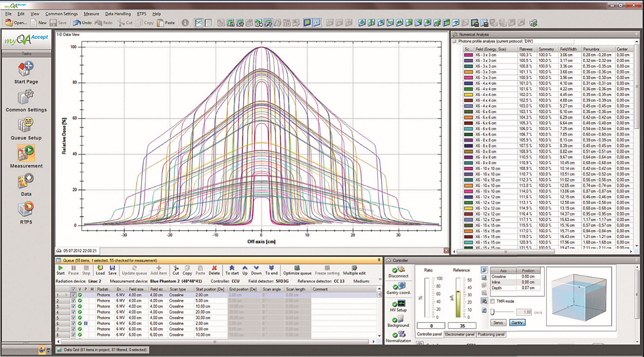Enable the TMR mode checkbox
The width and height of the screenshot is (644, 357).
tap(493, 301)
